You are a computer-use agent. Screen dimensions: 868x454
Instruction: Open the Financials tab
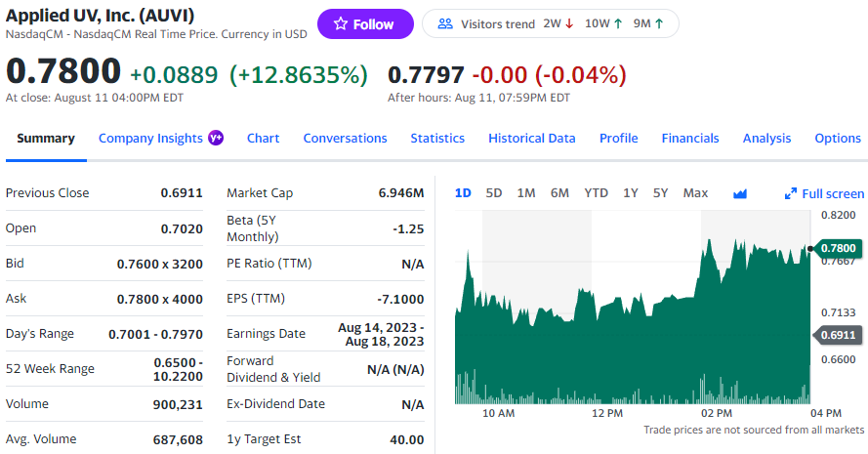coord(690,139)
